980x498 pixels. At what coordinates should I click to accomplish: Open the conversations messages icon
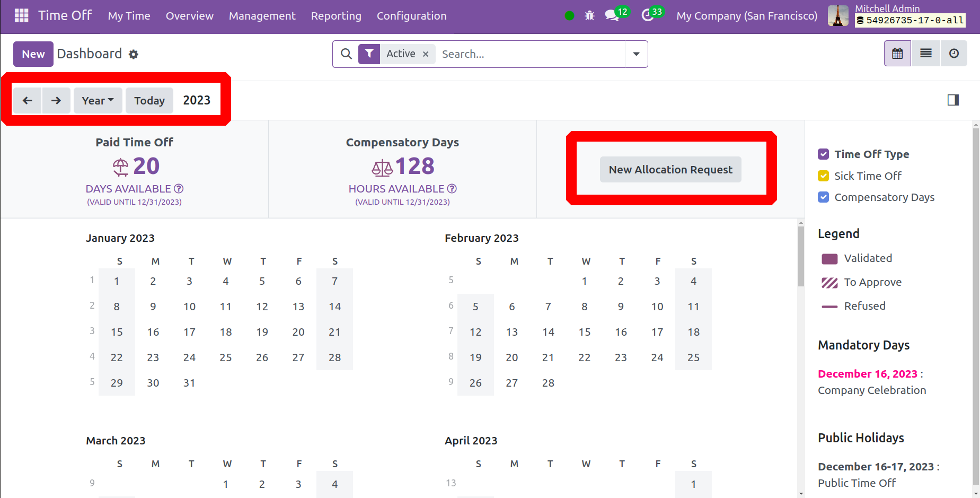(612, 15)
